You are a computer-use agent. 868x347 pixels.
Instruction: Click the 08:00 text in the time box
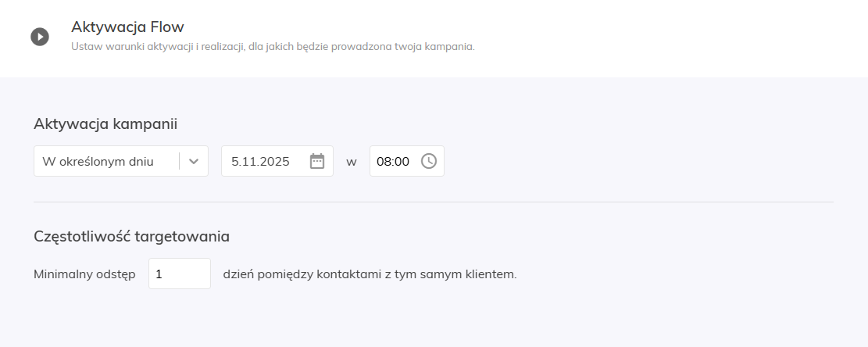coord(392,162)
